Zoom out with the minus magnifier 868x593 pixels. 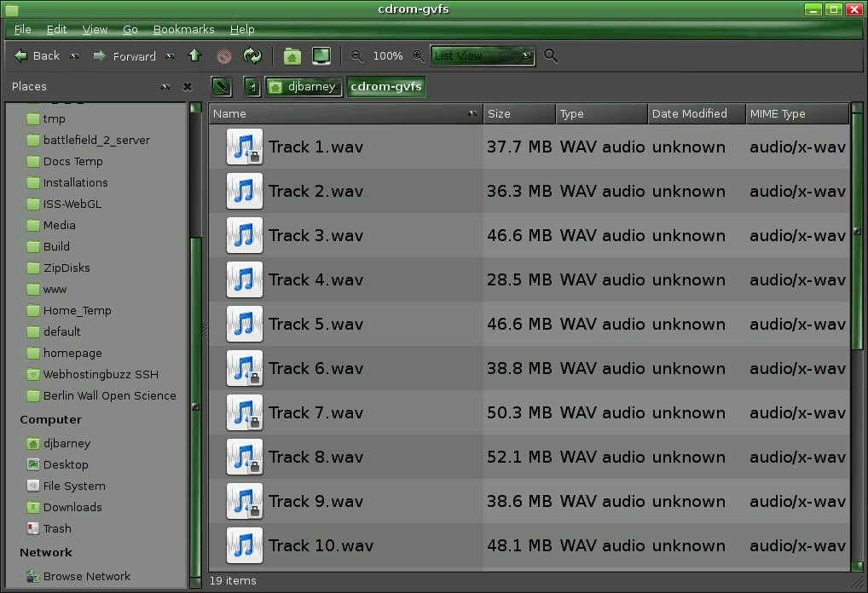(357, 56)
